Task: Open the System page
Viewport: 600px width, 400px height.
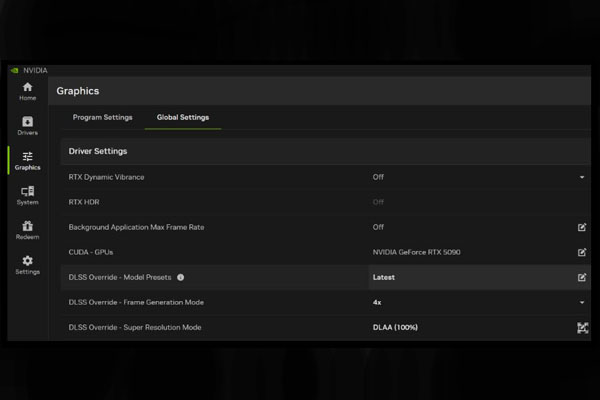Action: click(27, 195)
